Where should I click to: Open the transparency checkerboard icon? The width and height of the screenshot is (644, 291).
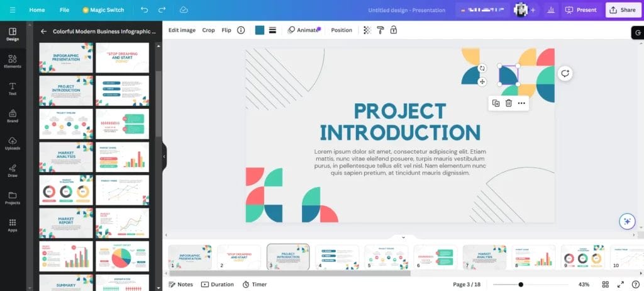[367, 30]
